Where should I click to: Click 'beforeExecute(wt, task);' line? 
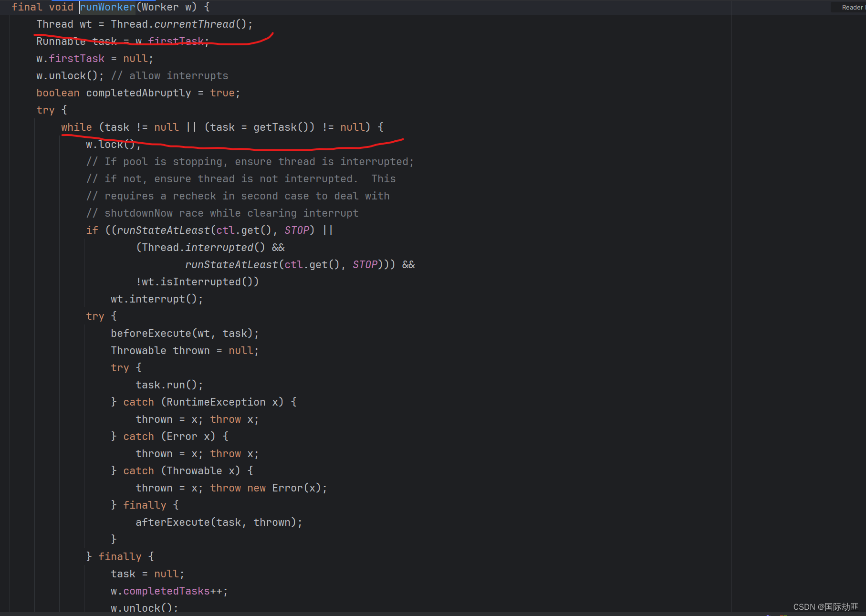click(185, 334)
